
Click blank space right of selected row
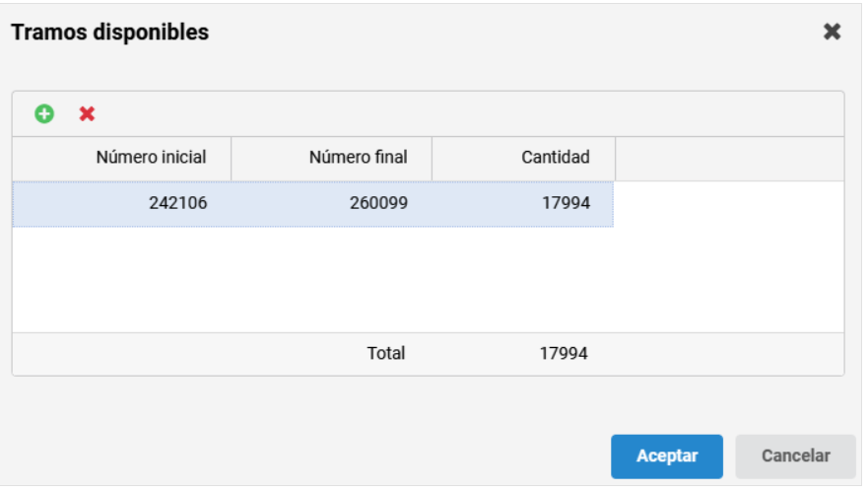pos(729,203)
